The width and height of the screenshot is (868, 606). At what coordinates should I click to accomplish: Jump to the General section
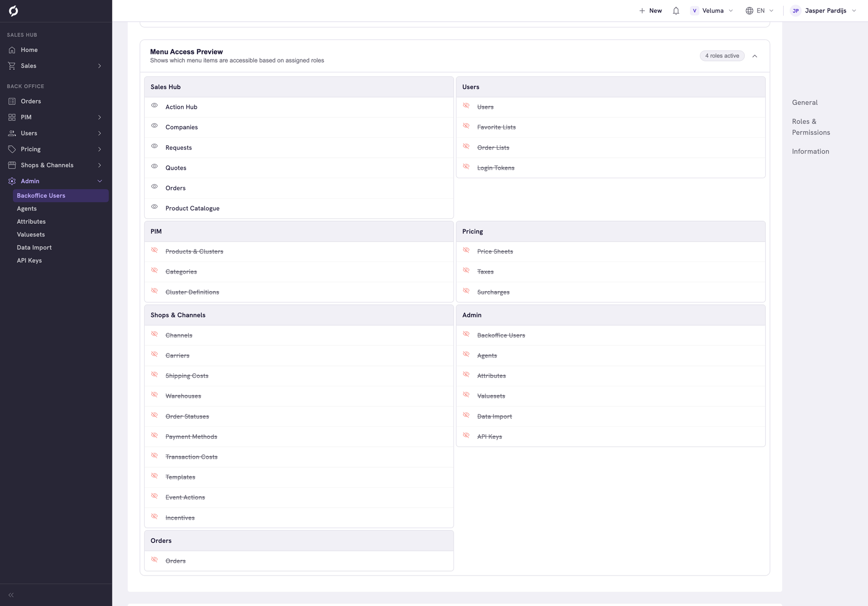[805, 102]
